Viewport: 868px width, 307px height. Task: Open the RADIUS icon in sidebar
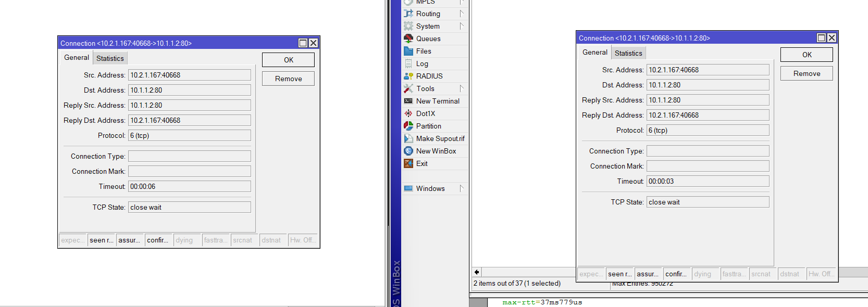pyautogui.click(x=408, y=76)
